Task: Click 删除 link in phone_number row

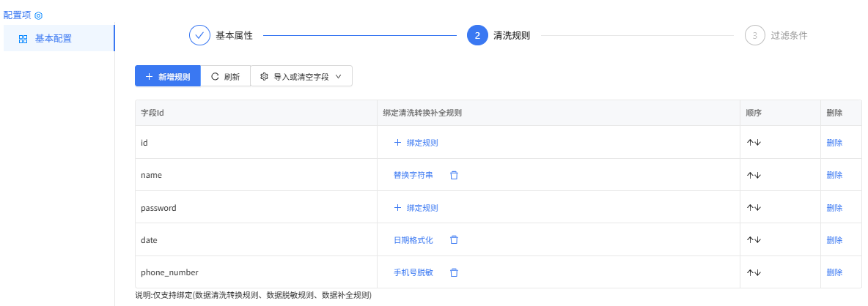Action: click(834, 272)
